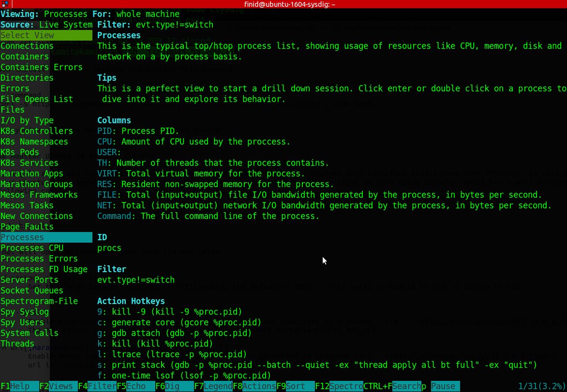Select K8s Namespaces view

point(34,142)
